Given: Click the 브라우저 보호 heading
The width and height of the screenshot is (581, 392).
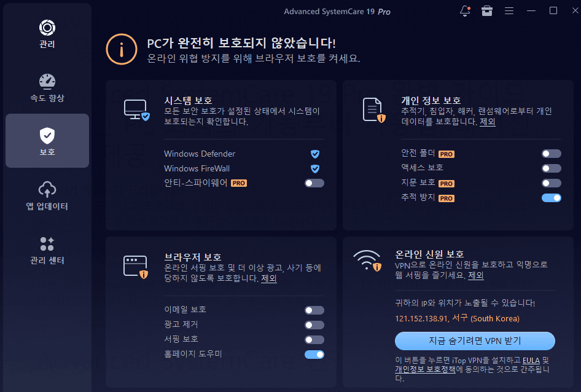Looking at the screenshot, I should tap(193, 257).
